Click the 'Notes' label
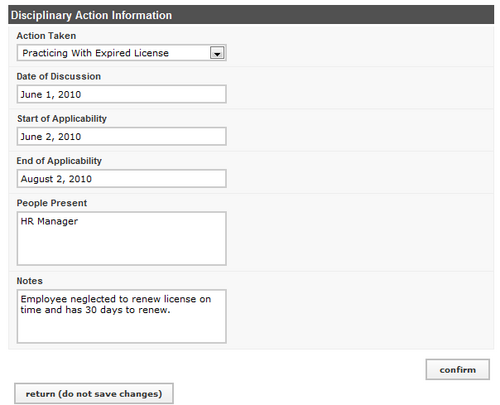 [x=30, y=281]
